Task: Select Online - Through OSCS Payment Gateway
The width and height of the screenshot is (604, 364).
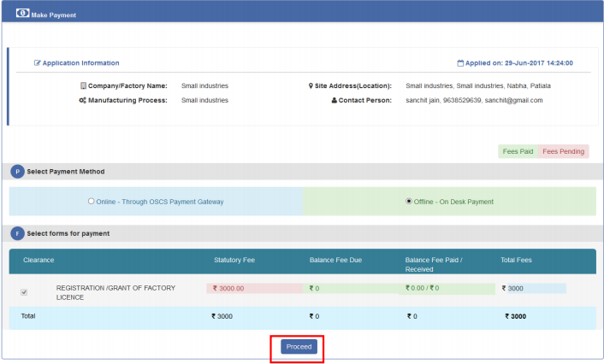Action: 92,202
